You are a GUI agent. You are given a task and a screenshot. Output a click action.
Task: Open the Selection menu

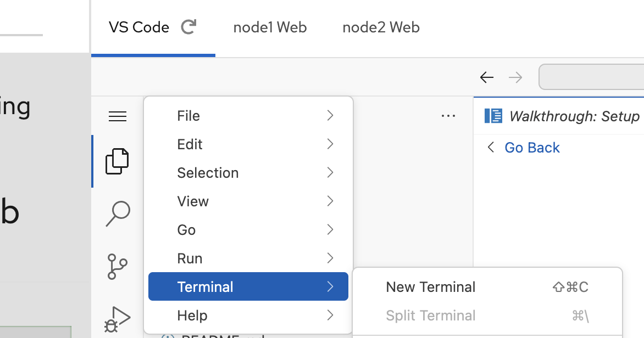pyautogui.click(x=248, y=173)
